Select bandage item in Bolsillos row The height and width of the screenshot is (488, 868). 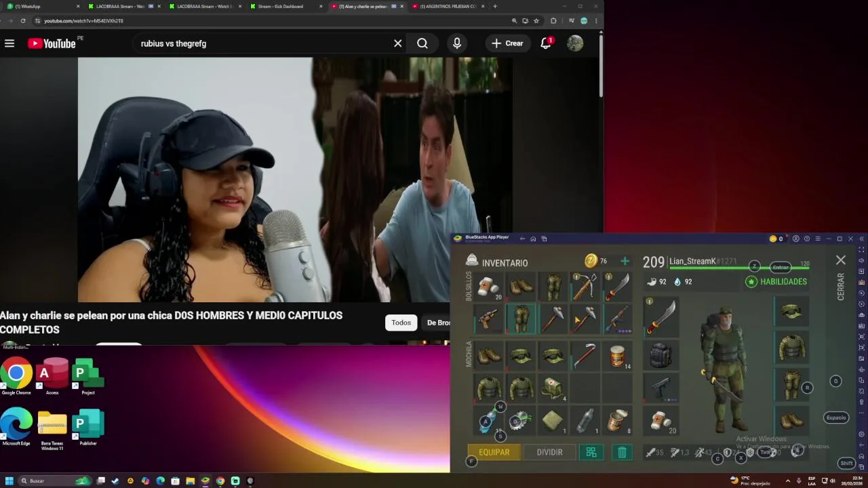[x=489, y=287]
